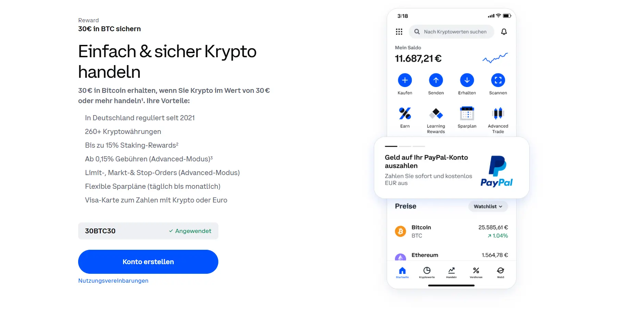This screenshot has width=644, height=332.
Task: Switch to the Kryptowerte bottom tab
Action: point(427,273)
